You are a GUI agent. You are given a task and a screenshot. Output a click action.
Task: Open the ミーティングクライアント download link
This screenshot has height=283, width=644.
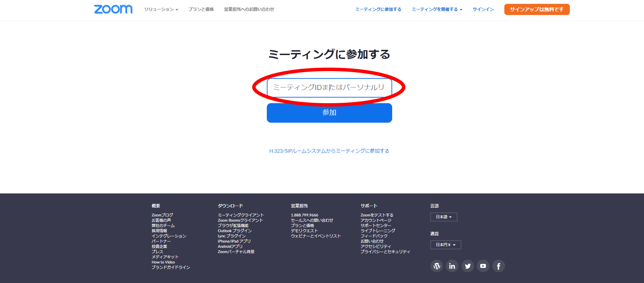[x=241, y=215]
